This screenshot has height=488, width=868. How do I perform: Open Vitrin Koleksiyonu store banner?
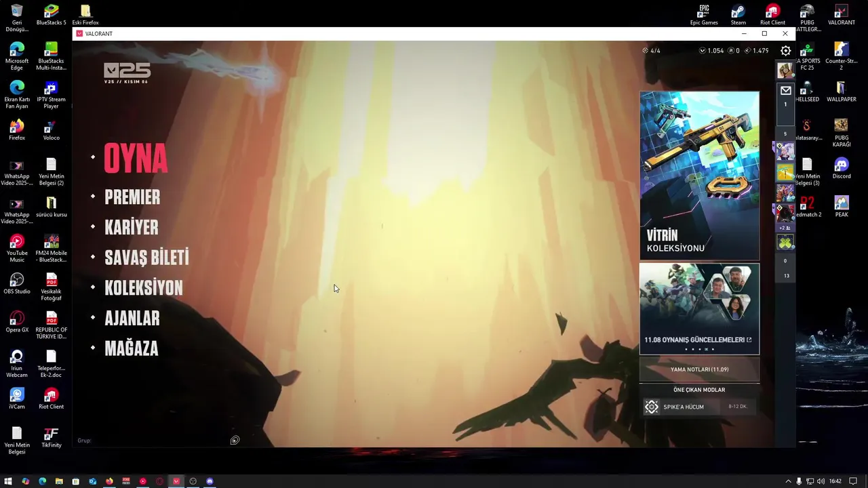[x=699, y=176]
